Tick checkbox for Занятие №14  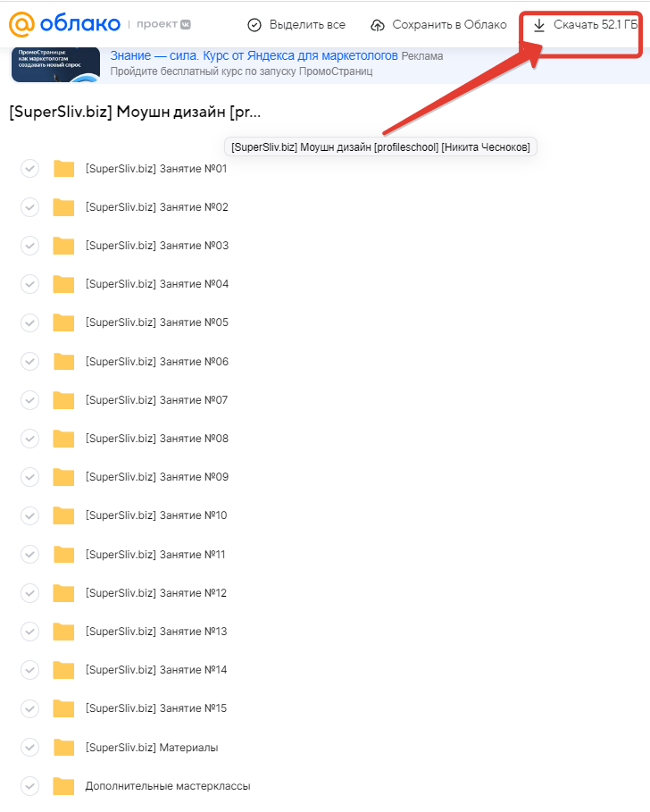(x=30, y=670)
